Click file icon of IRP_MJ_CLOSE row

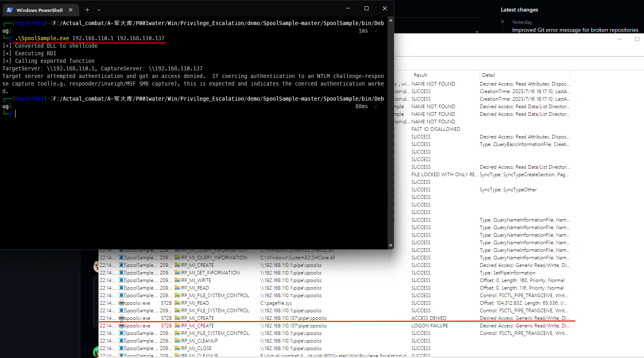(x=177, y=348)
